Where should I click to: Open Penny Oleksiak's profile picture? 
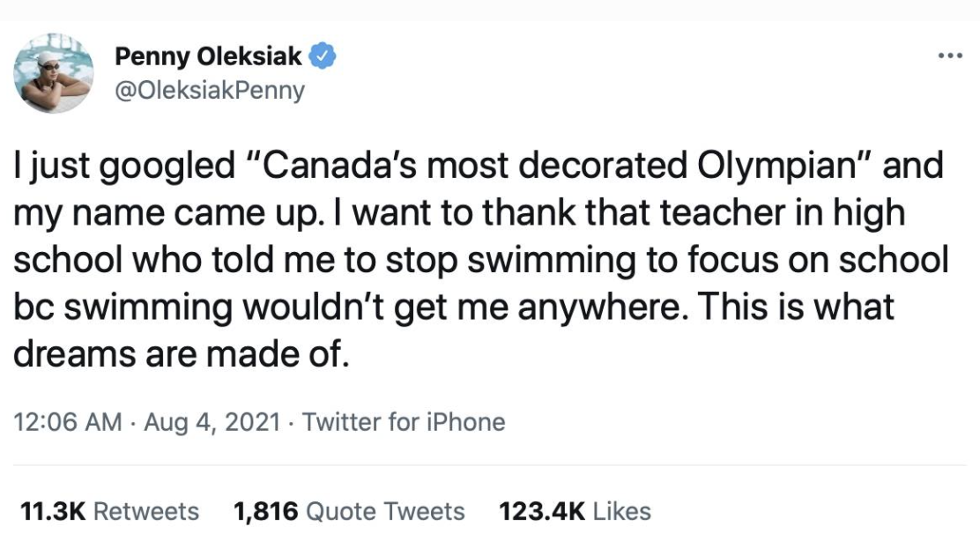coord(55,75)
